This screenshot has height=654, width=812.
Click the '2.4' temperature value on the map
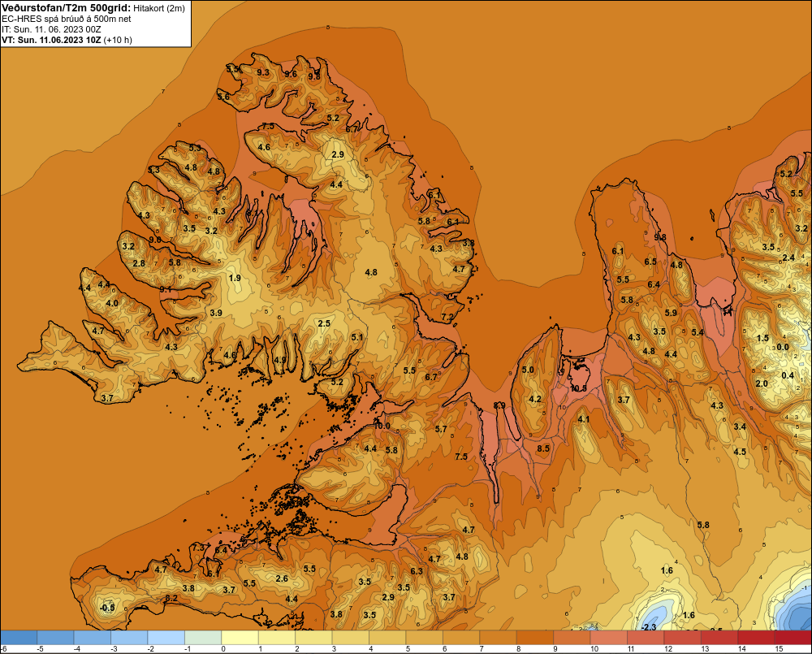point(788,258)
